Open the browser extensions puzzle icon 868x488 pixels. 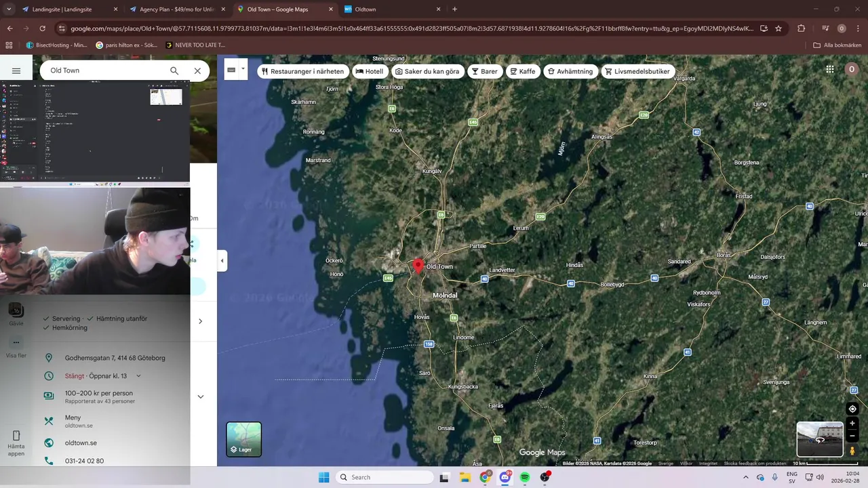click(x=802, y=28)
